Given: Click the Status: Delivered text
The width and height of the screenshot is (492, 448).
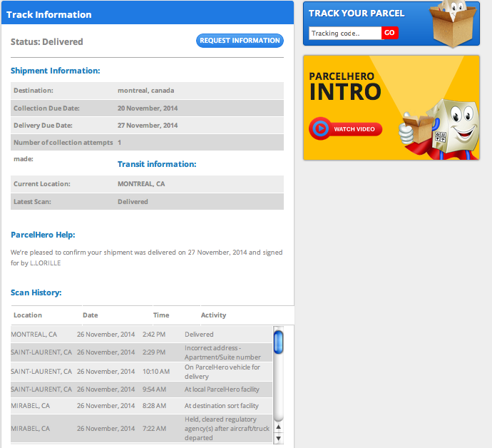Looking at the screenshot, I should pos(47,42).
